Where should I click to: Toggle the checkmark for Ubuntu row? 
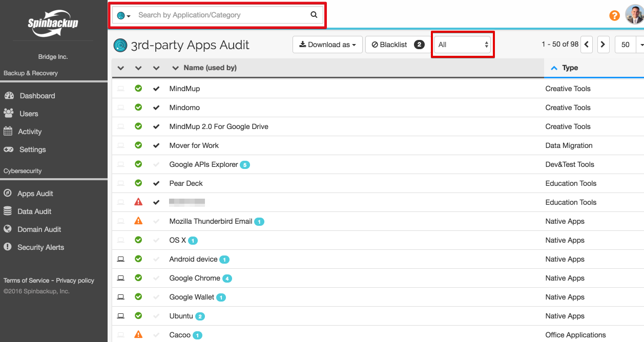point(156,316)
